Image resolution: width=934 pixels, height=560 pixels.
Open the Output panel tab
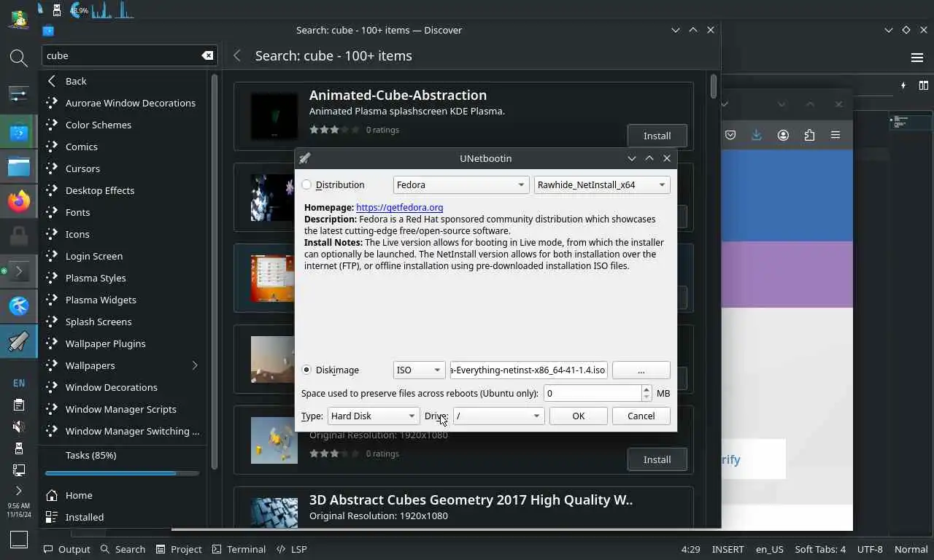[67, 549]
